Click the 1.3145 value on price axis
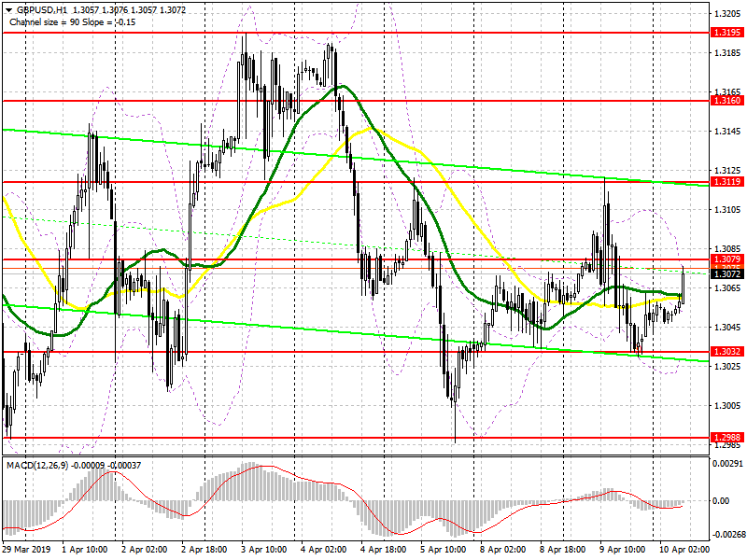Viewport: 747px width, 560px height. pyautogui.click(x=727, y=132)
